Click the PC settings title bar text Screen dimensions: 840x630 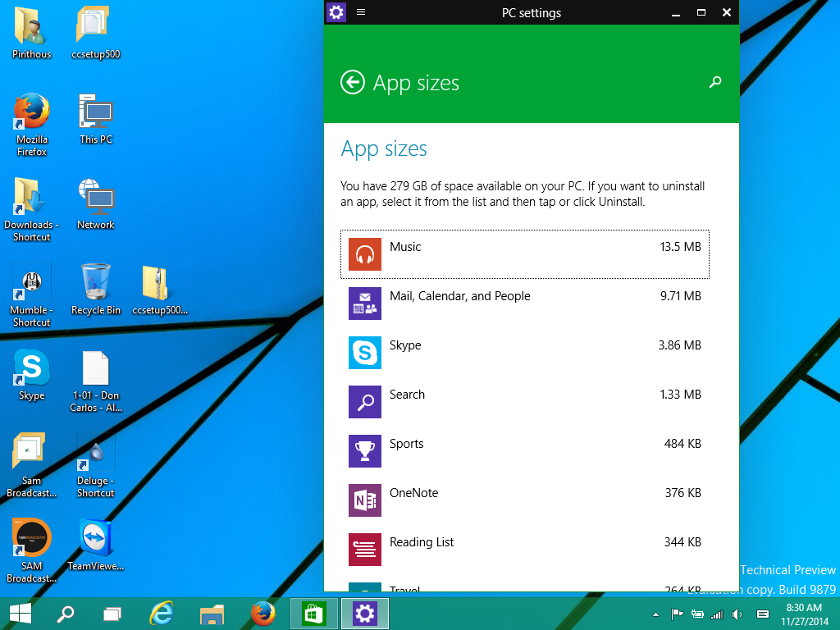(532, 13)
